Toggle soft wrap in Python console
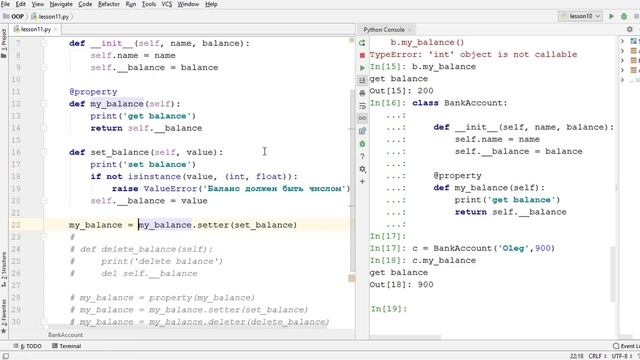Viewport: 640px width, 360px height. click(x=362, y=106)
